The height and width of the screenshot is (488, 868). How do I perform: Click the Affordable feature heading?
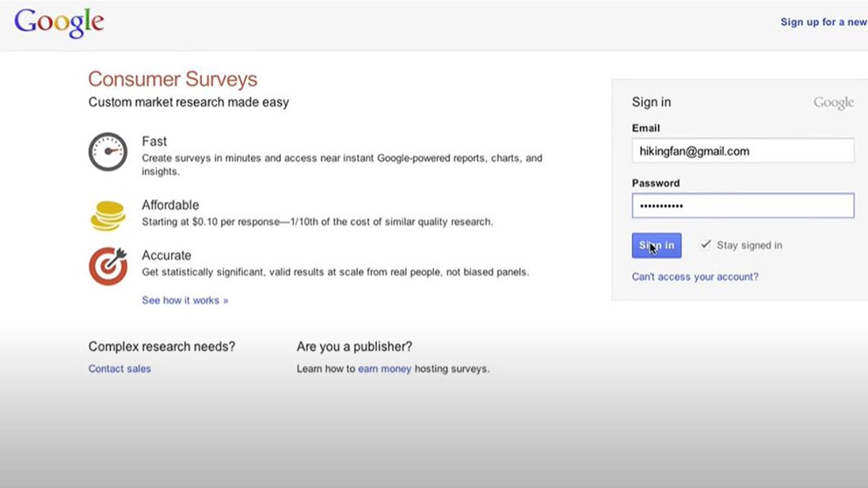[170, 205]
